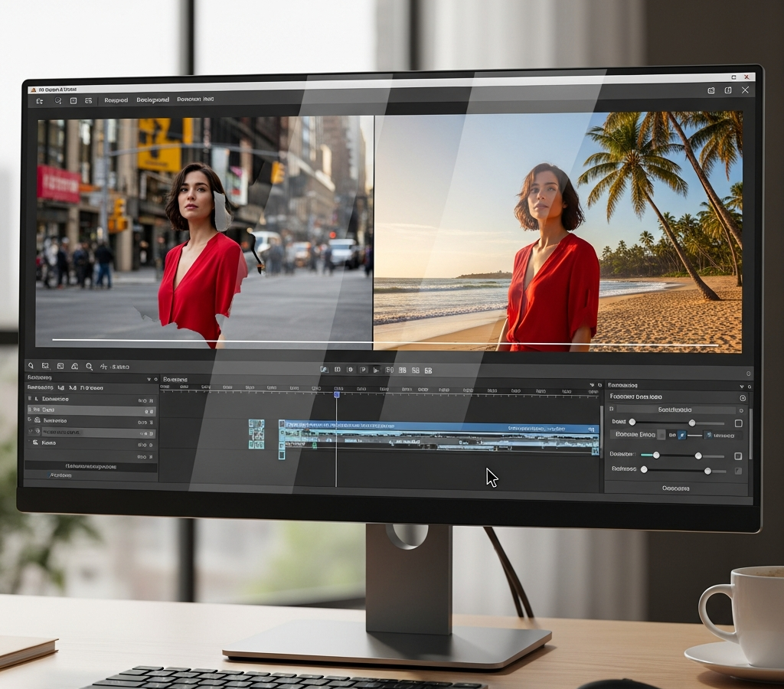Click the rightmost grid icon in the center controls
The width and height of the screenshot is (784, 689).
(x=429, y=371)
